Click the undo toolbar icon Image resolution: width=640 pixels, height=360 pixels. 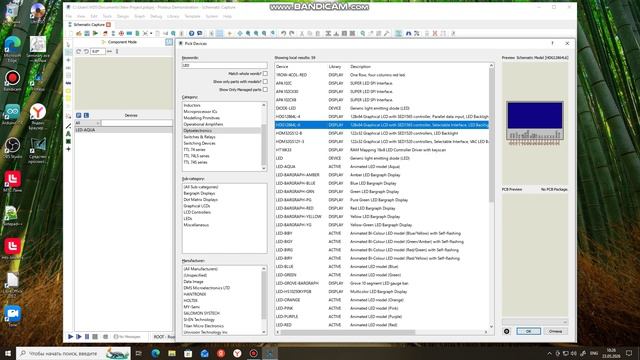tap(283, 33)
